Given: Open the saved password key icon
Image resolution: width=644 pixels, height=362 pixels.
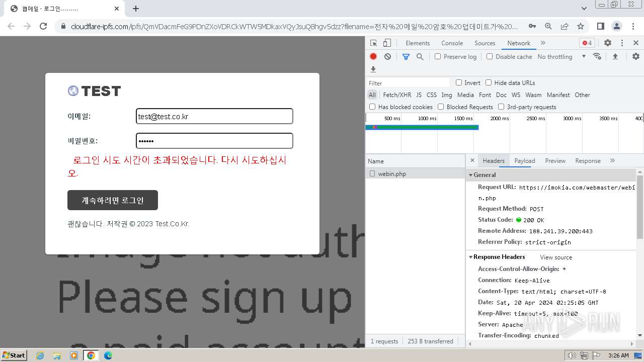Looking at the screenshot, I should click(532, 26).
